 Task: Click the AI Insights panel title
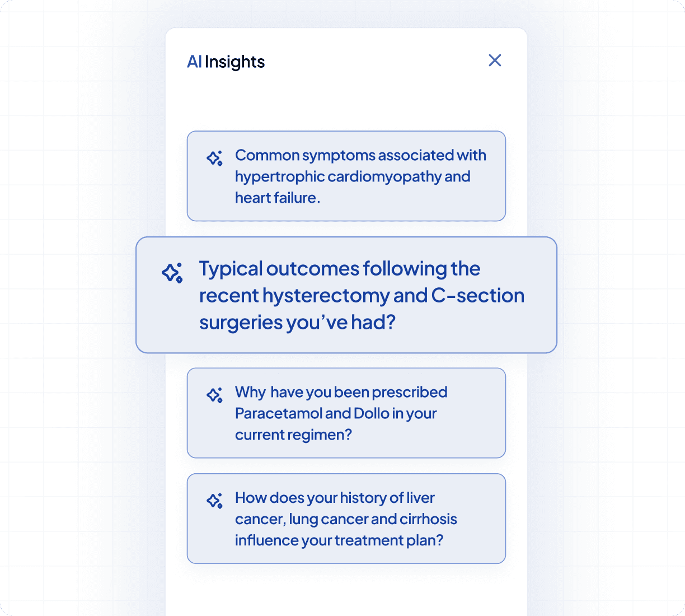[x=226, y=62]
